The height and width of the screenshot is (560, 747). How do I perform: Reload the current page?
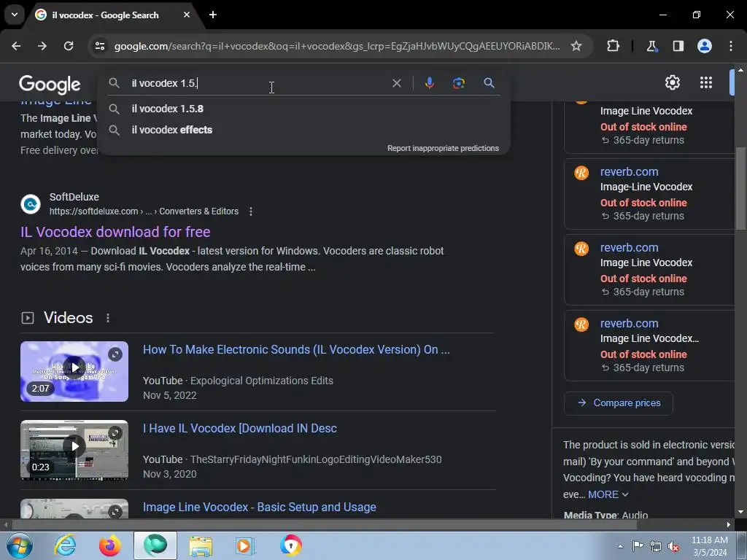[x=69, y=46]
